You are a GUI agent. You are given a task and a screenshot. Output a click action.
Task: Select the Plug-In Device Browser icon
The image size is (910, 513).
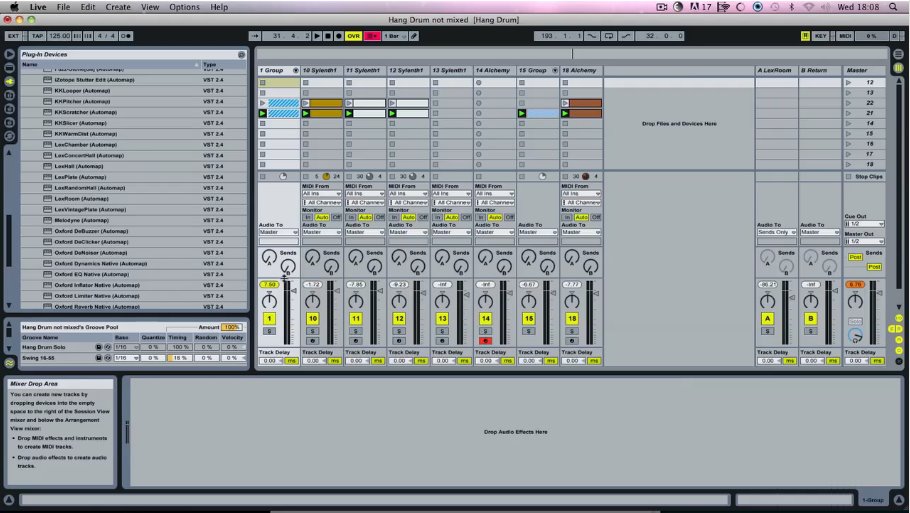pyautogui.click(x=10, y=81)
